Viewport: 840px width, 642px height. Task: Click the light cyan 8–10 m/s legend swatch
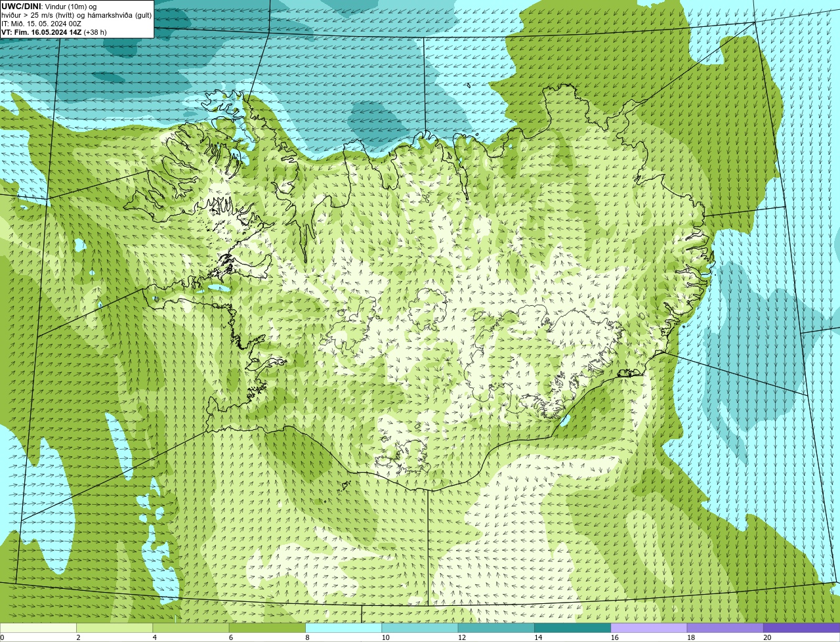344,628
